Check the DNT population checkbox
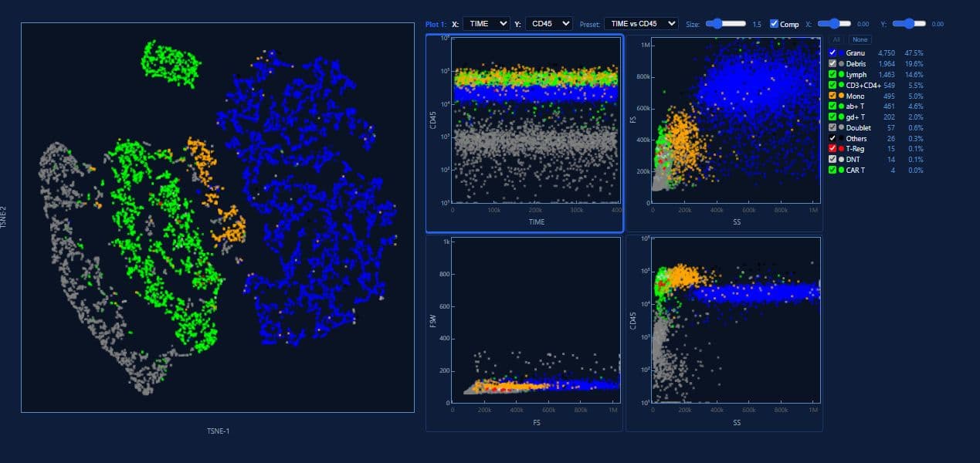Viewport: 980px width, 463px height. pyautogui.click(x=832, y=158)
